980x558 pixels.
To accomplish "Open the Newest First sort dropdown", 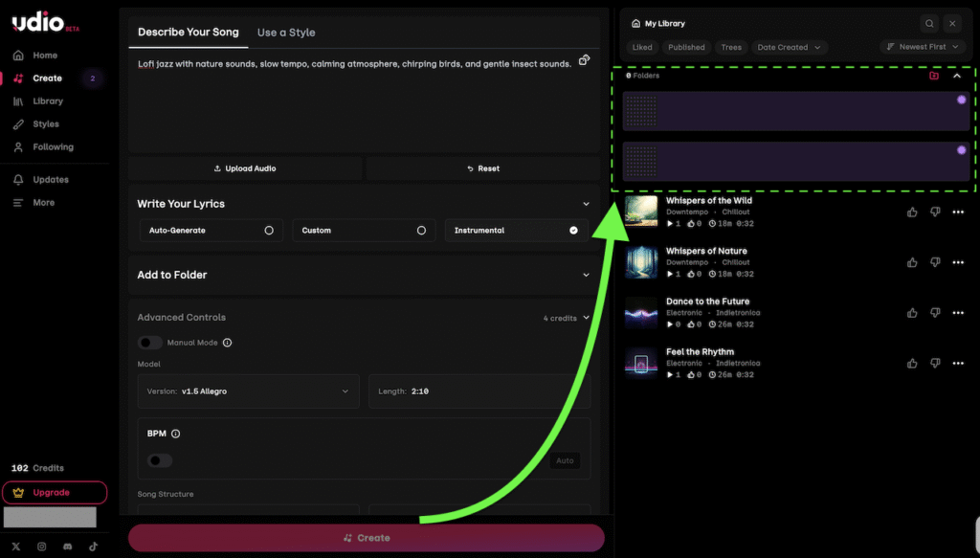I will [922, 47].
